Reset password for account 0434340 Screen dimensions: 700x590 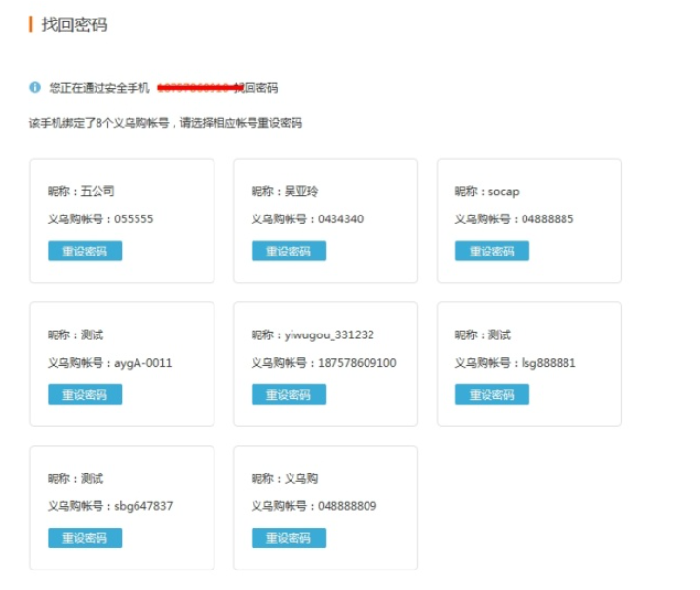pos(289,252)
